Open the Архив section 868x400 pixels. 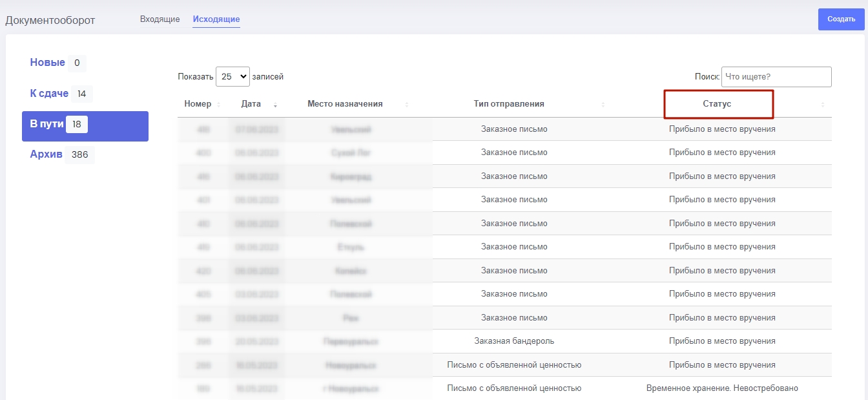(46, 155)
